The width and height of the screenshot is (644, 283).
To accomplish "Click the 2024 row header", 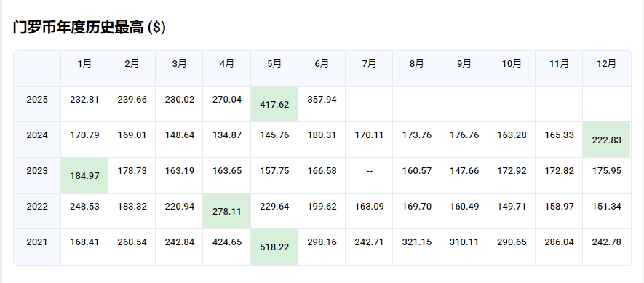I will tap(37, 135).
